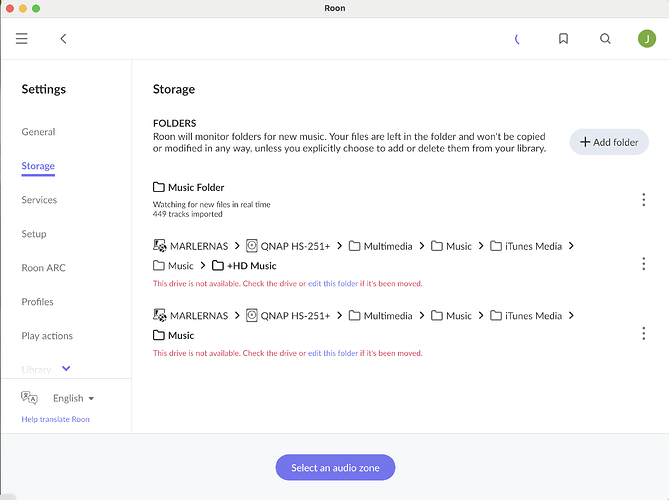
Task: Click 'Watching for new files in real time'
Action: [212, 204]
